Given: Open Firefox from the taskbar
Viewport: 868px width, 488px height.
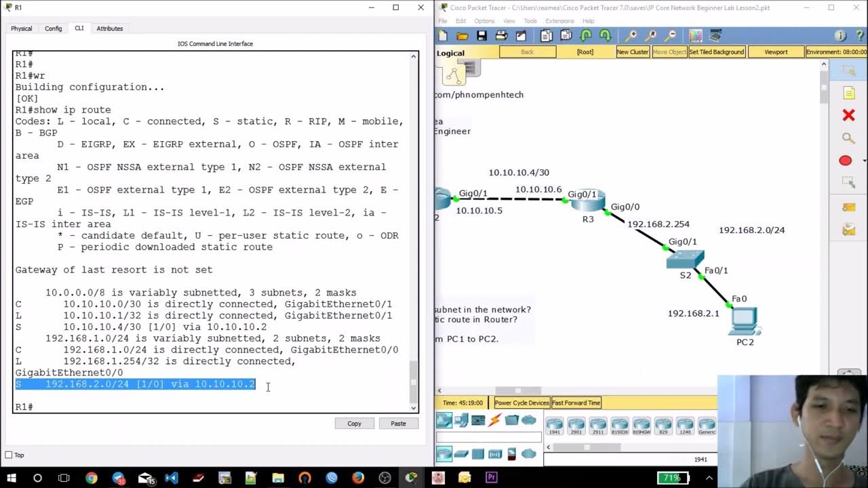Looking at the screenshot, I should [358, 478].
